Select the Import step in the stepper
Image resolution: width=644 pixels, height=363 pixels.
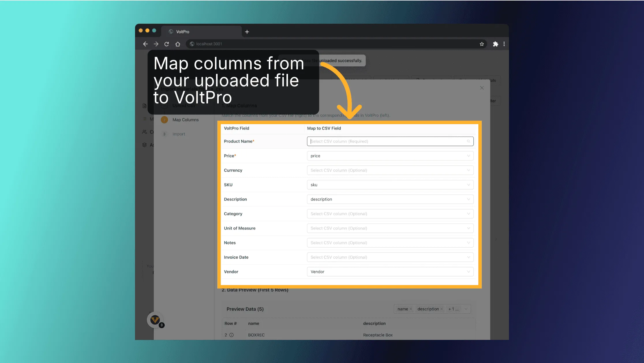tap(179, 134)
